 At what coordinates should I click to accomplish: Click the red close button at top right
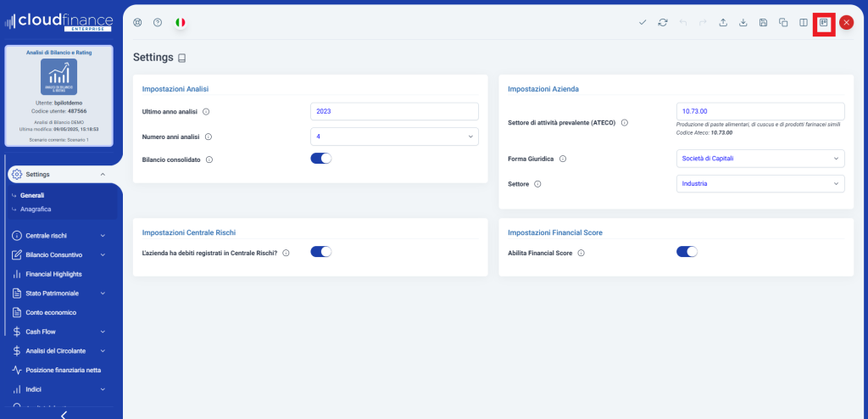click(x=846, y=23)
